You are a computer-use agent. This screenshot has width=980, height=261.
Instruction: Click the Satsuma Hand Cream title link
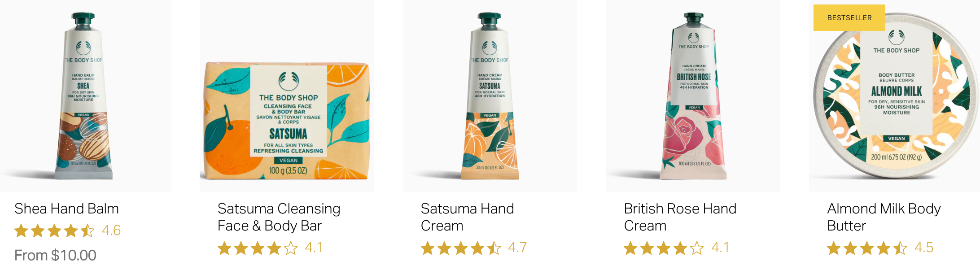pyautogui.click(x=467, y=217)
